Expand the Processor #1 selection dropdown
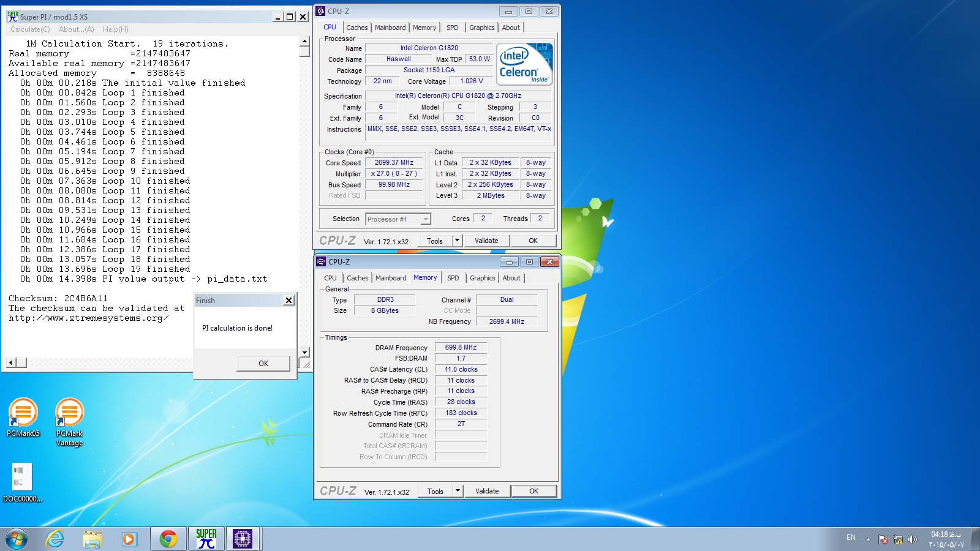980x551 pixels. pyautogui.click(x=426, y=219)
